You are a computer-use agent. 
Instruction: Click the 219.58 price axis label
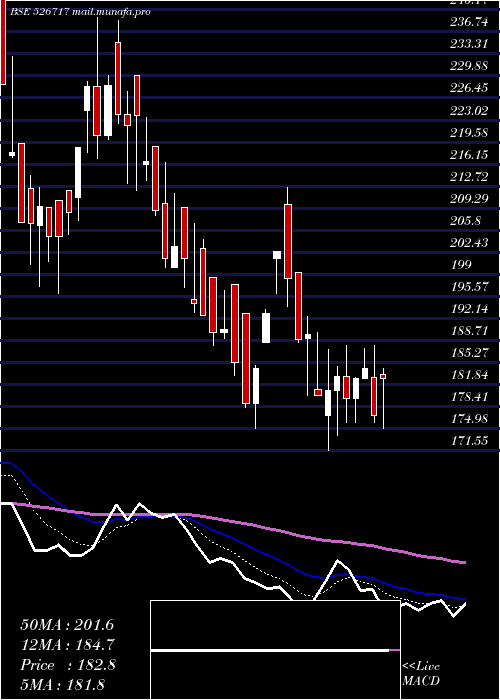[469, 132]
